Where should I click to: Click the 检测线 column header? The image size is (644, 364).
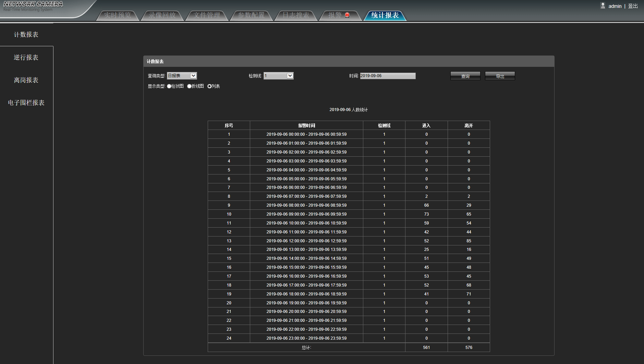pos(384,125)
